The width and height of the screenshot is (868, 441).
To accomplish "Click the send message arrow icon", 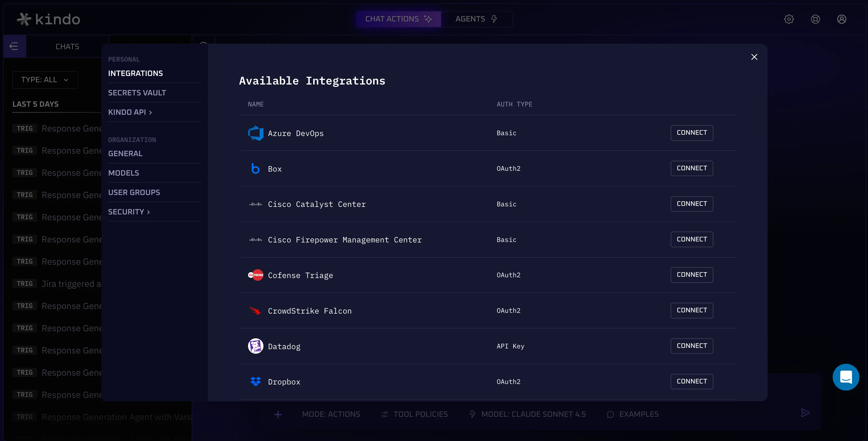I will pos(805,413).
